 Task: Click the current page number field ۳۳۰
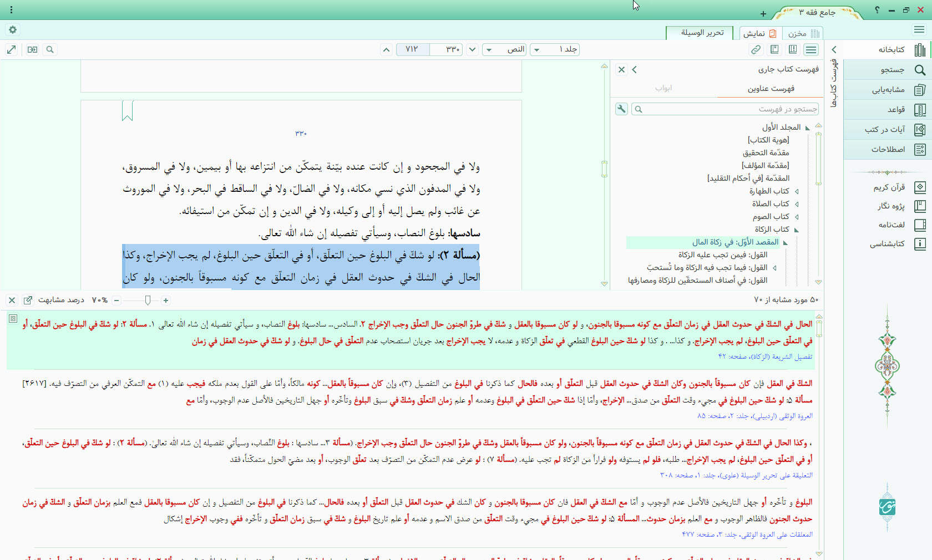click(x=447, y=49)
